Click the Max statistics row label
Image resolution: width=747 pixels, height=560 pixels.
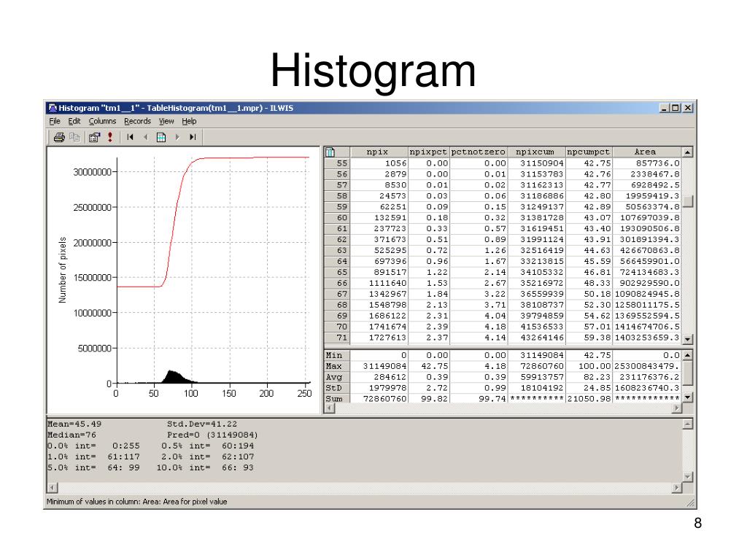pos(337,366)
